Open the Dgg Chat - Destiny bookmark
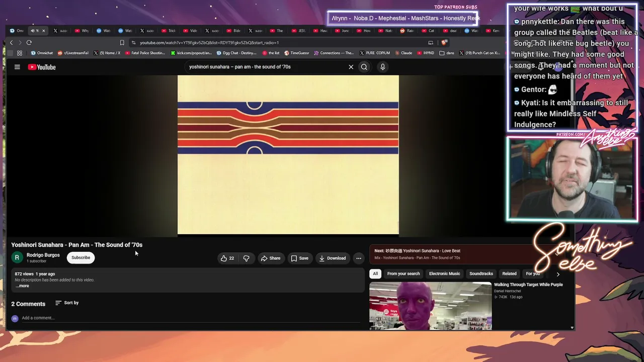The height and width of the screenshot is (362, 644). [236, 53]
